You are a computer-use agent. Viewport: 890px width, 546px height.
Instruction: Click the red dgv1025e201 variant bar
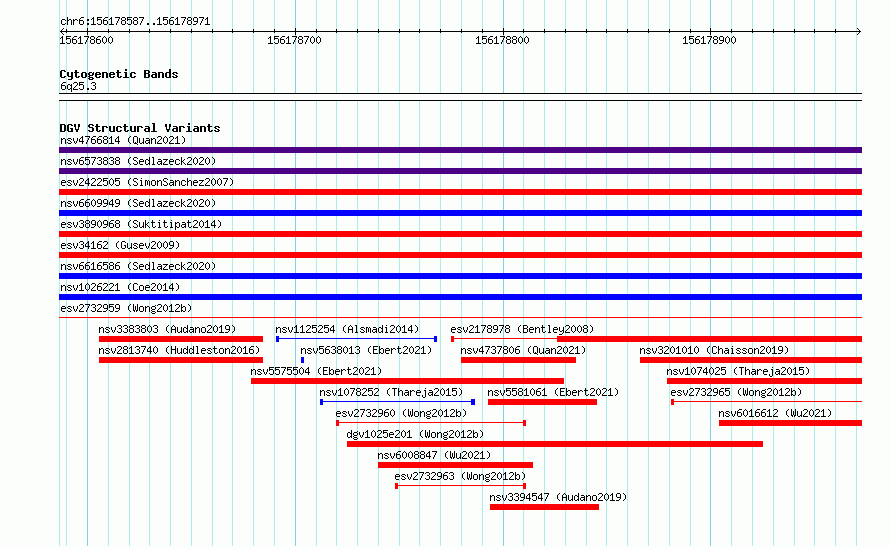555,444
